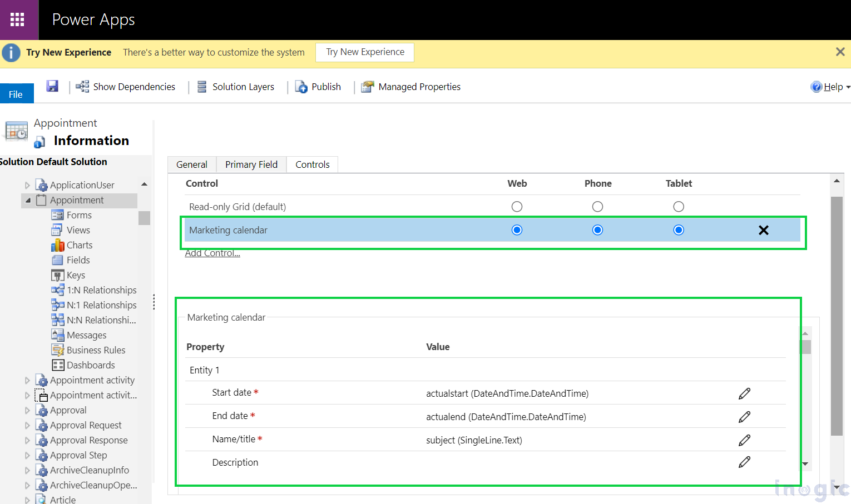Click the Forms icon in tree
This screenshot has width=851, height=504.
[57, 215]
